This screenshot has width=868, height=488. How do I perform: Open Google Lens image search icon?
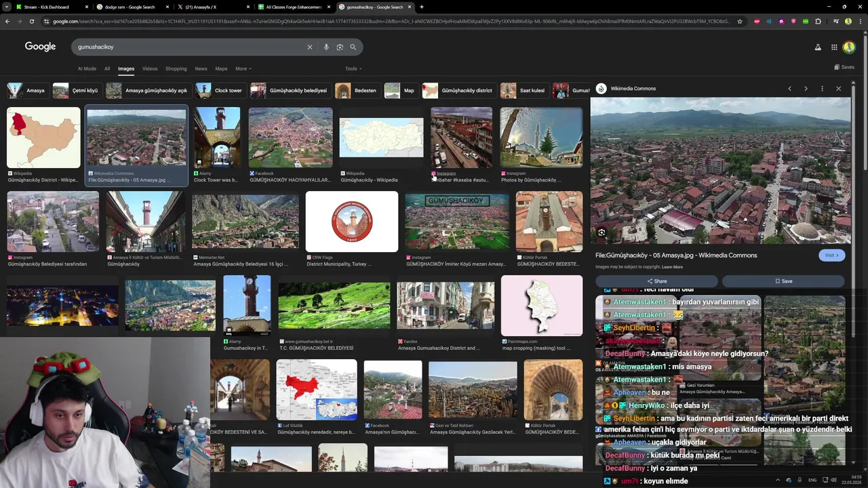pos(340,47)
